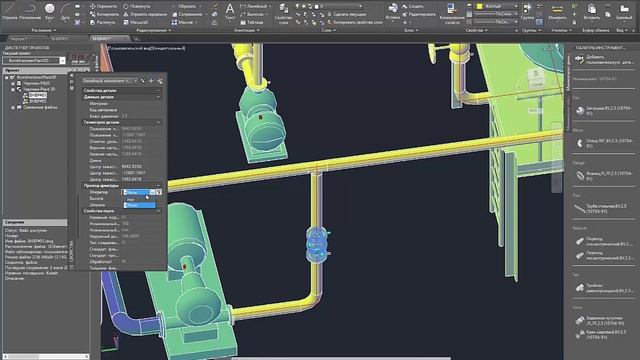This screenshot has height=360, width=640.
Task: Open the current project dropdown in Project Manager
Action: coord(62,60)
